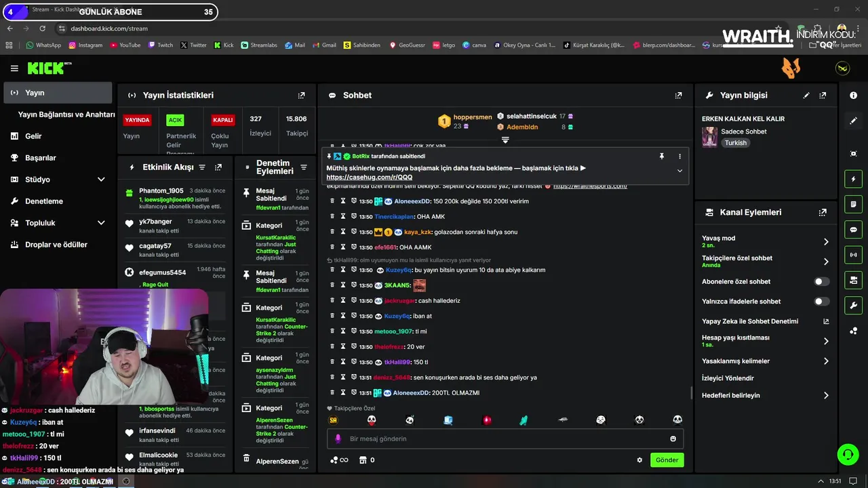Click İzleyici Yönlendir option
Viewport: 868px width, 488px height.
[728, 378]
